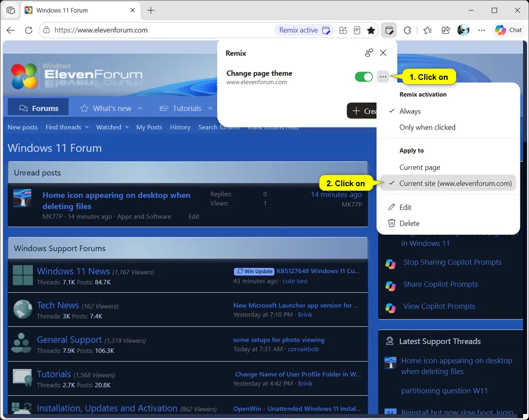Click Tech News globe icon
Viewport: 529px width, 420px height.
[x=23, y=309]
